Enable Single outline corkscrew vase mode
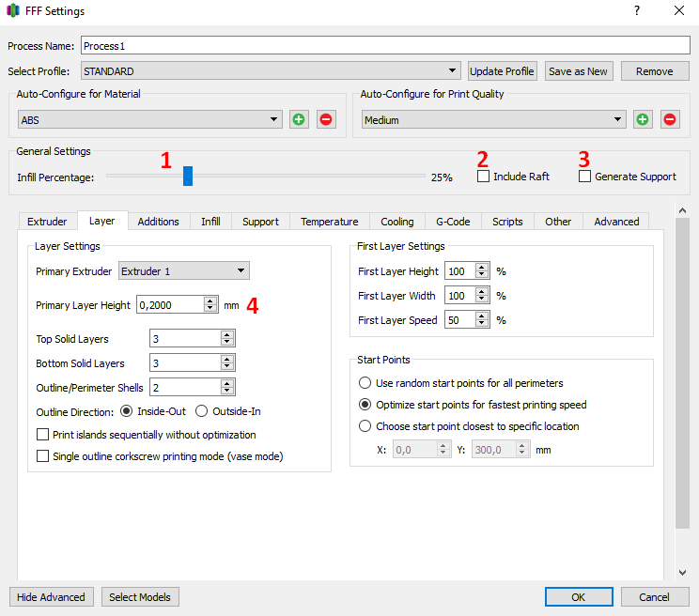699x616 pixels. coord(43,456)
